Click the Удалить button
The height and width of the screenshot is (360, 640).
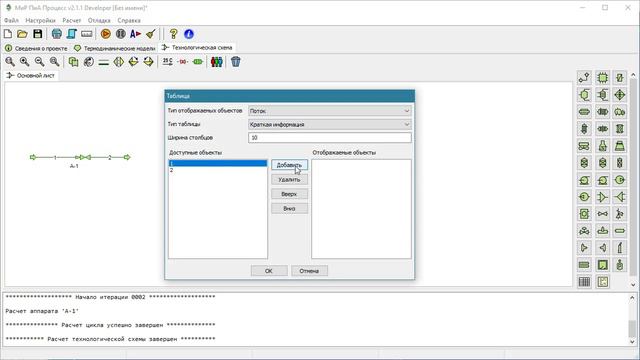289,180
